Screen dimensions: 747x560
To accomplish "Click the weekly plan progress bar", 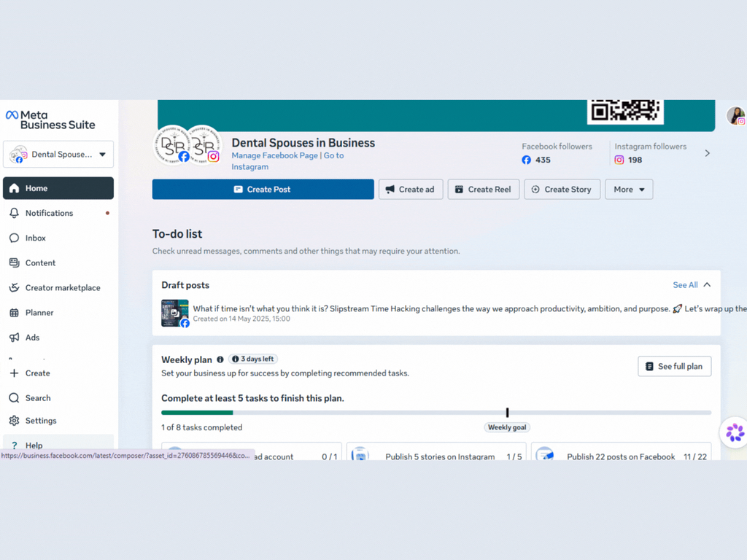I will coord(436,413).
